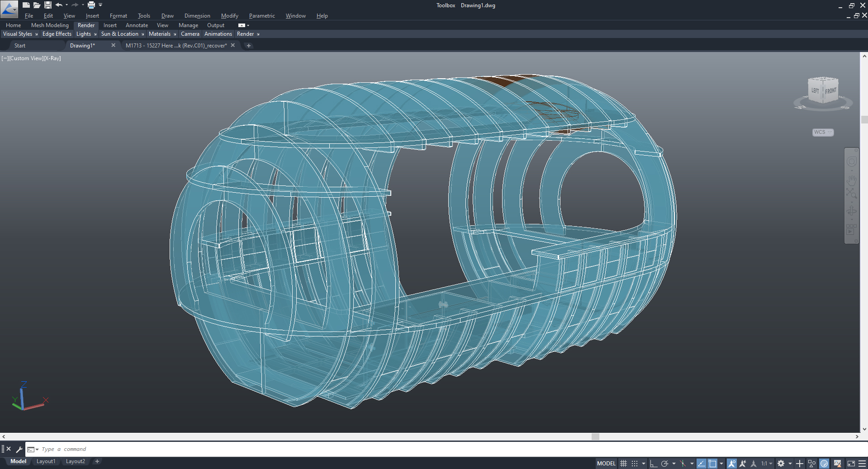Image resolution: width=868 pixels, height=469 pixels.
Task: Click Zoom Extents in navigation bar
Action: coord(852,194)
